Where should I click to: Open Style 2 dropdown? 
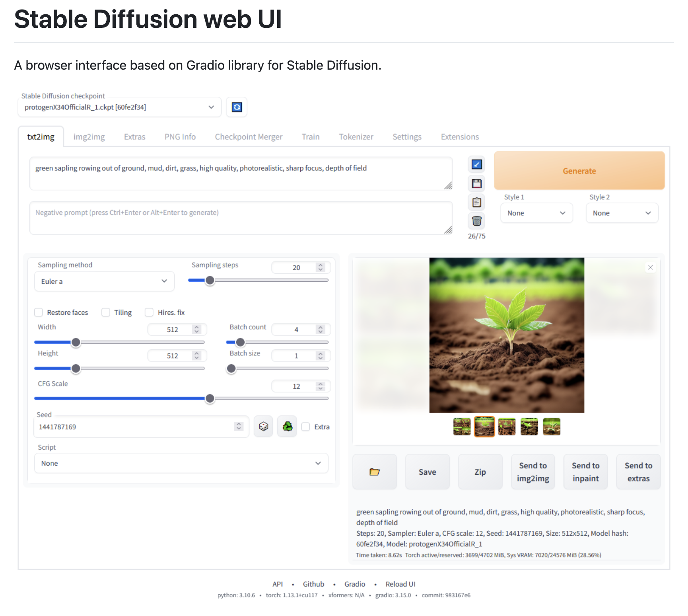coord(622,213)
